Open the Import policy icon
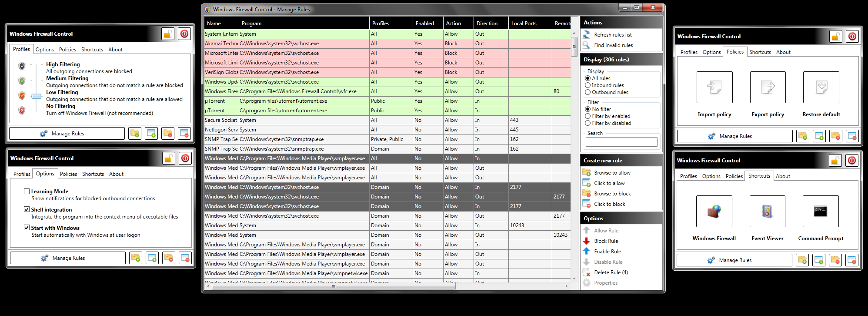868x316 pixels. click(714, 87)
